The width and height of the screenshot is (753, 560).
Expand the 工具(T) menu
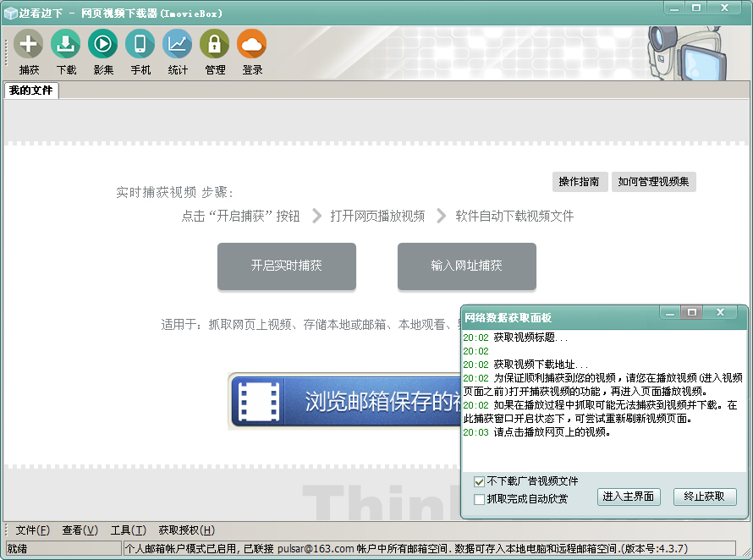pos(128,530)
